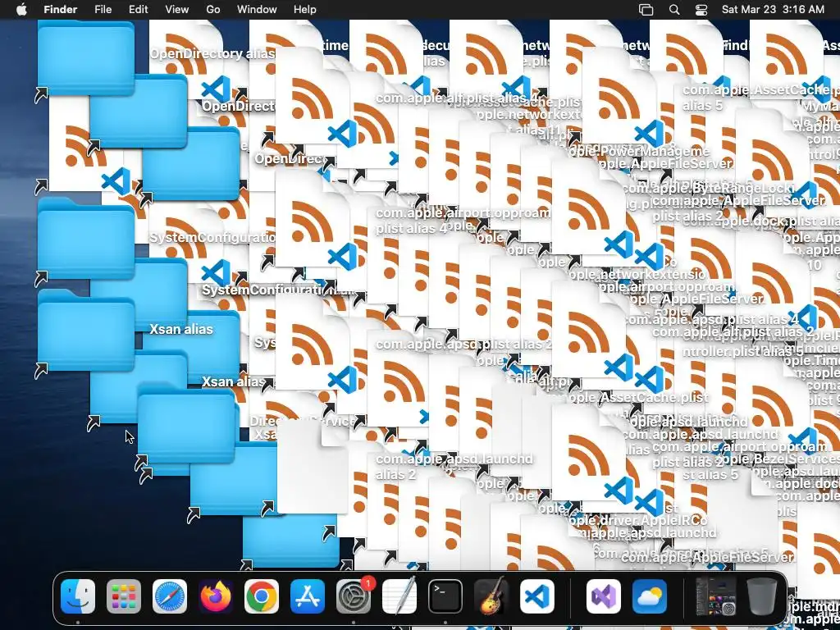Select the com.apple.ByteRangeLocki label

(x=709, y=188)
